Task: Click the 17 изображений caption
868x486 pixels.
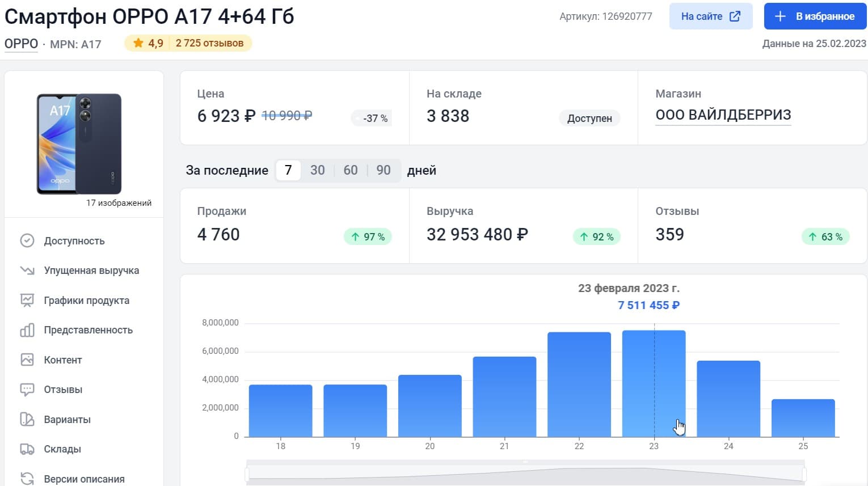Action: coord(119,203)
